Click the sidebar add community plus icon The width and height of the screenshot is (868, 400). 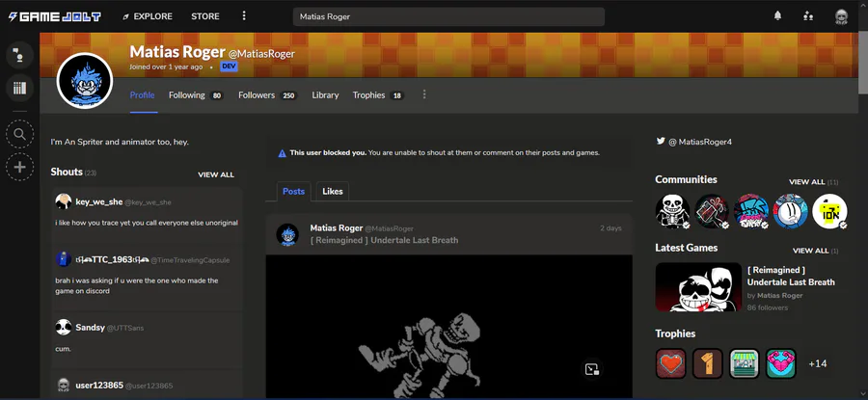(20, 167)
